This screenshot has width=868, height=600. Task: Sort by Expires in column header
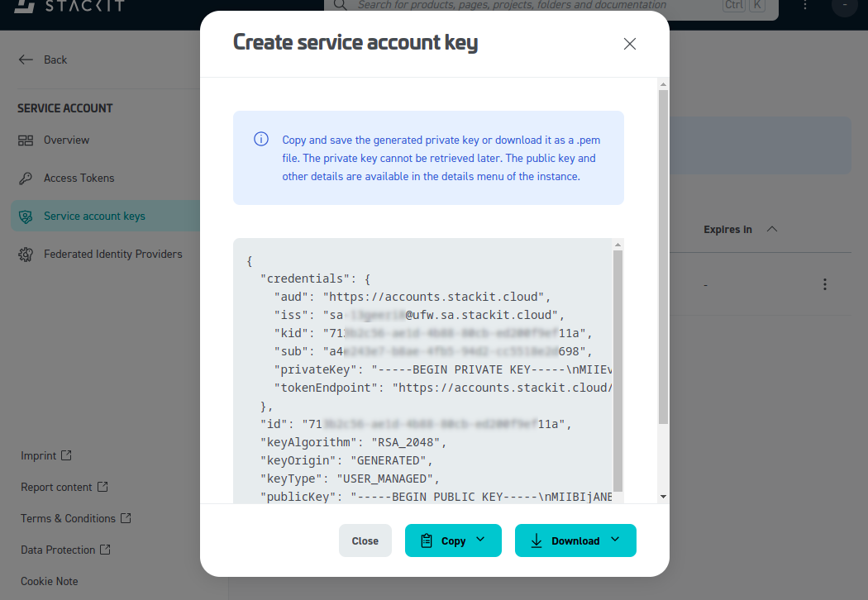tap(727, 229)
